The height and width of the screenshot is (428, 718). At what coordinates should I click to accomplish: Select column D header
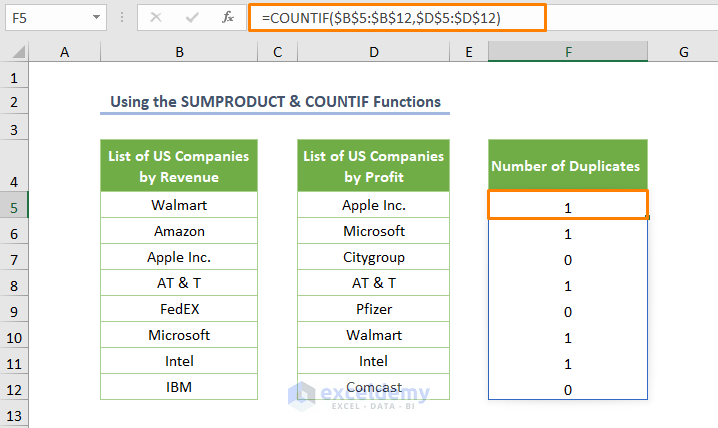tap(373, 52)
